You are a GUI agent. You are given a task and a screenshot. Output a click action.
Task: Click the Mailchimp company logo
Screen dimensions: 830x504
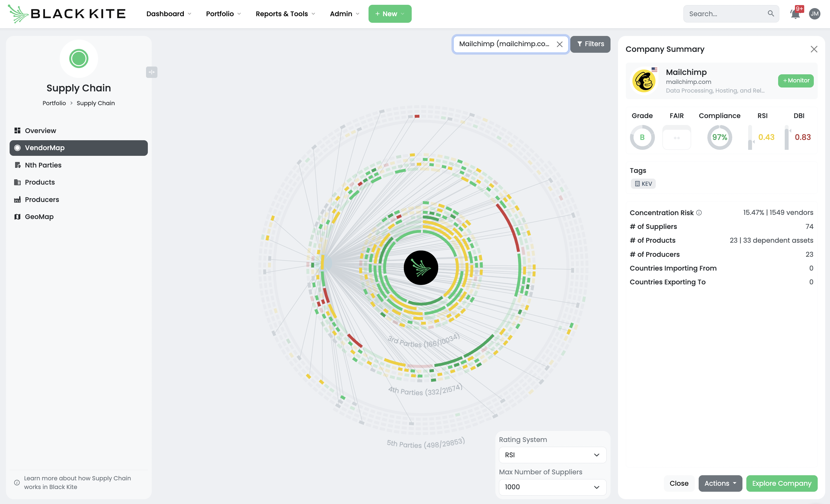644,81
